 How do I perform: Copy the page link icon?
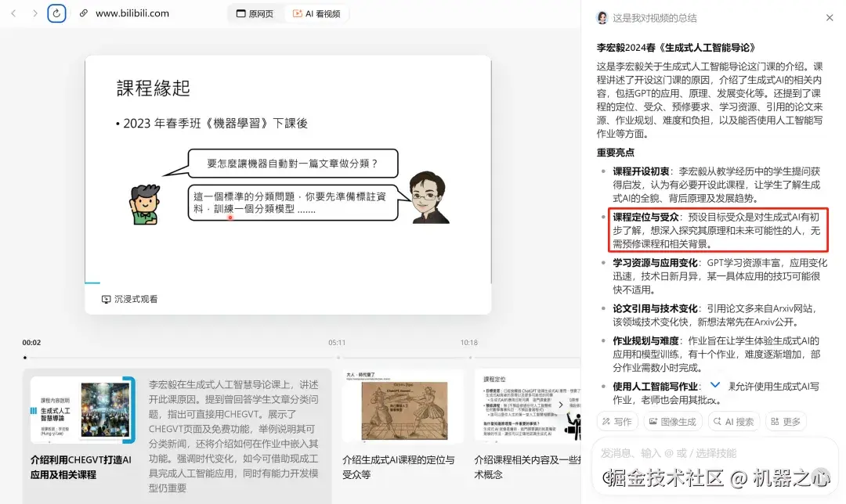point(84,13)
